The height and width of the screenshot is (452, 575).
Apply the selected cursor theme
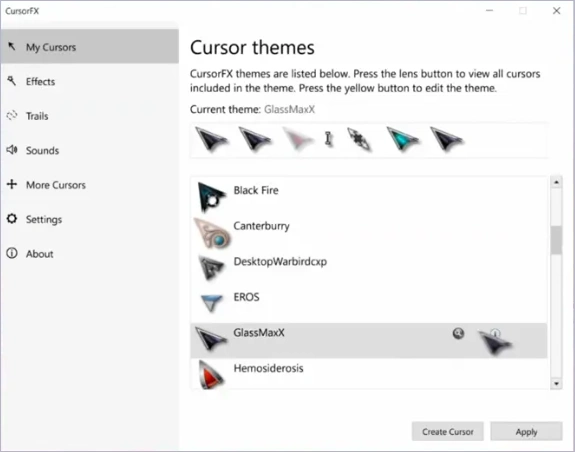tap(526, 431)
